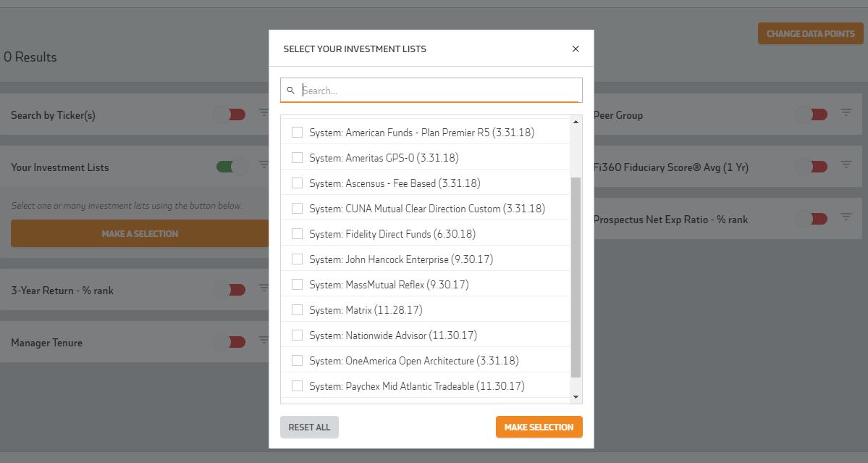This screenshot has height=463, width=868.
Task: Click Change Data Points button
Action: pyautogui.click(x=810, y=33)
